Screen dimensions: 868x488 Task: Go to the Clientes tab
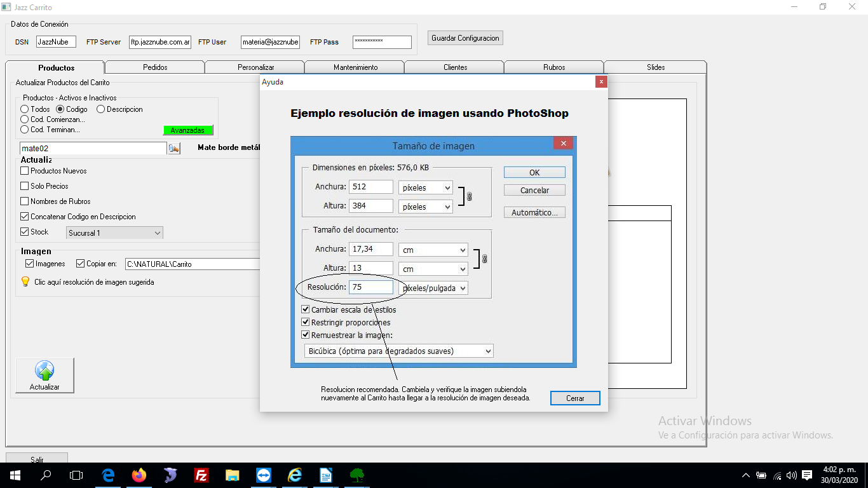point(455,67)
